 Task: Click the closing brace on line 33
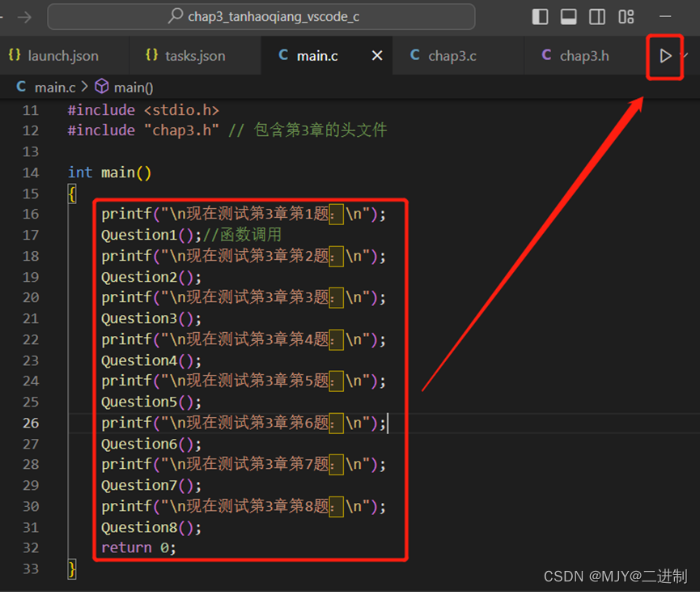[72, 569]
